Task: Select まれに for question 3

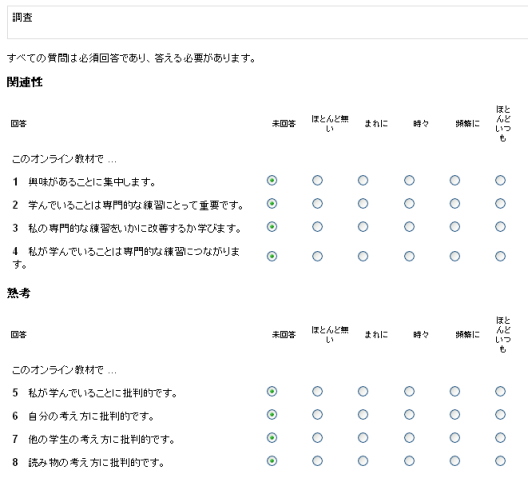Action: tap(363, 227)
